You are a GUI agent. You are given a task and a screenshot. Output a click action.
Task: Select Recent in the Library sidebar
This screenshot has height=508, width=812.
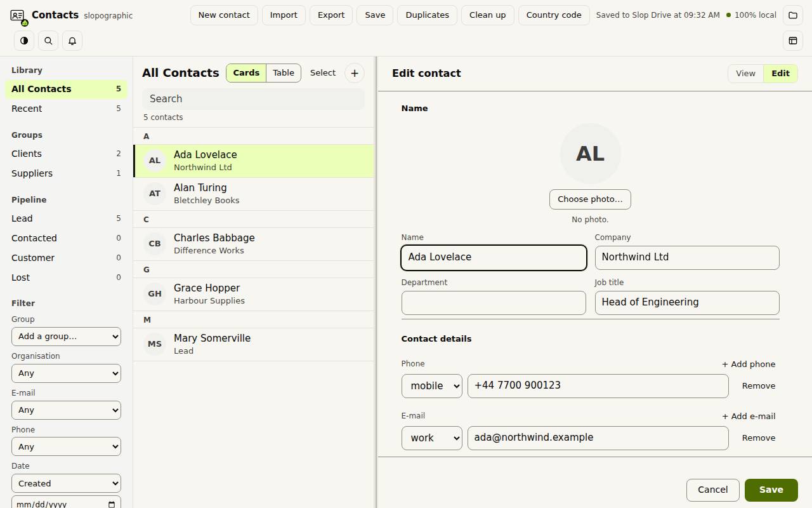pyautogui.click(x=66, y=109)
